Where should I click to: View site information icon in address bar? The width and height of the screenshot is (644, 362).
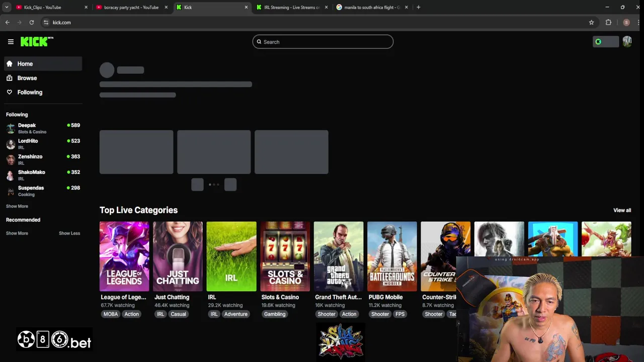tap(46, 22)
